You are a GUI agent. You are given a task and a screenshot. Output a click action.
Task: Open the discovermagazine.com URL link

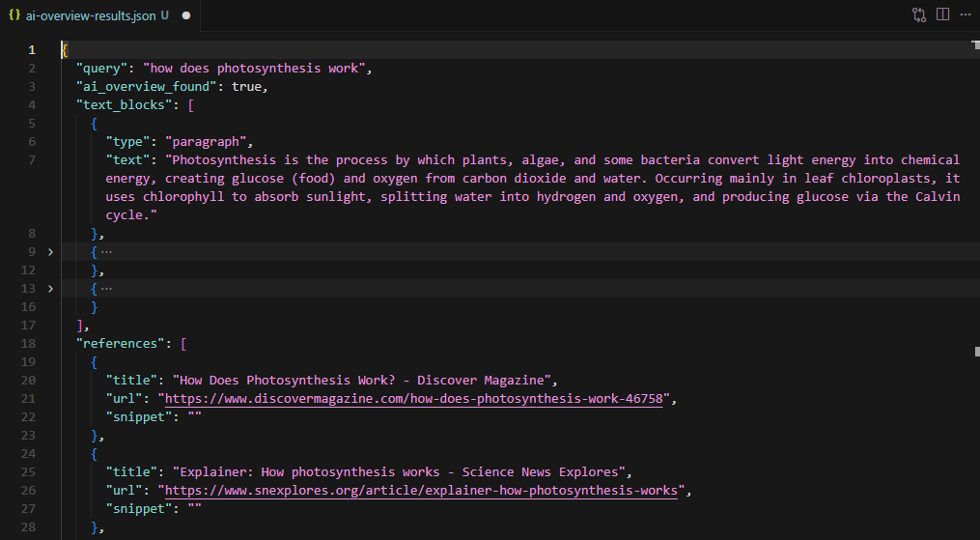point(413,398)
